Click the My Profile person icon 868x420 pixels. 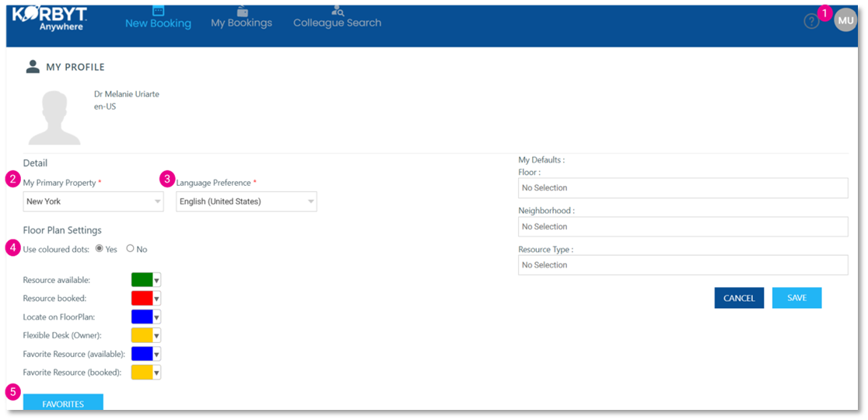coord(33,67)
